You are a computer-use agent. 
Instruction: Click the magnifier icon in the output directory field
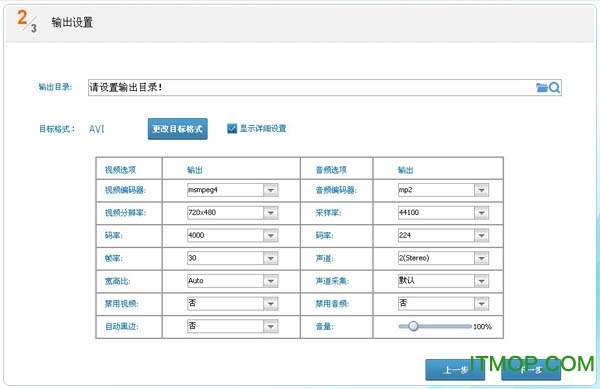pos(554,88)
